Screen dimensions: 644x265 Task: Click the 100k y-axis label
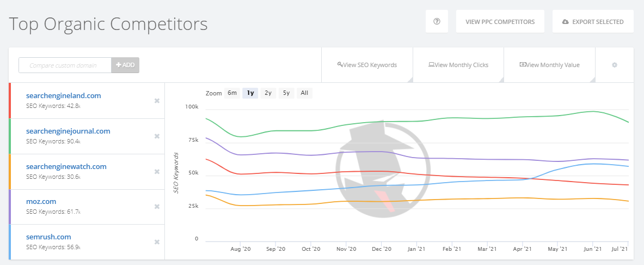(x=192, y=107)
